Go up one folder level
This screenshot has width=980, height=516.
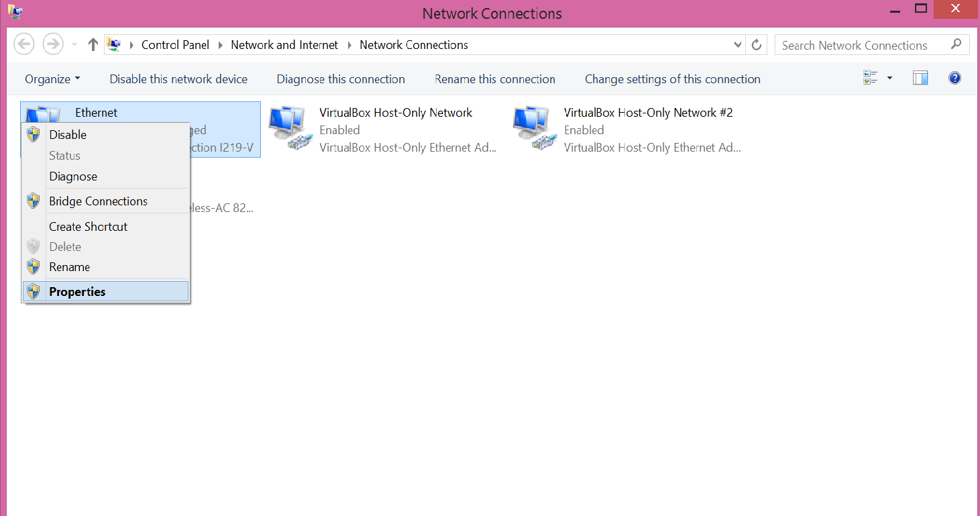click(93, 45)
